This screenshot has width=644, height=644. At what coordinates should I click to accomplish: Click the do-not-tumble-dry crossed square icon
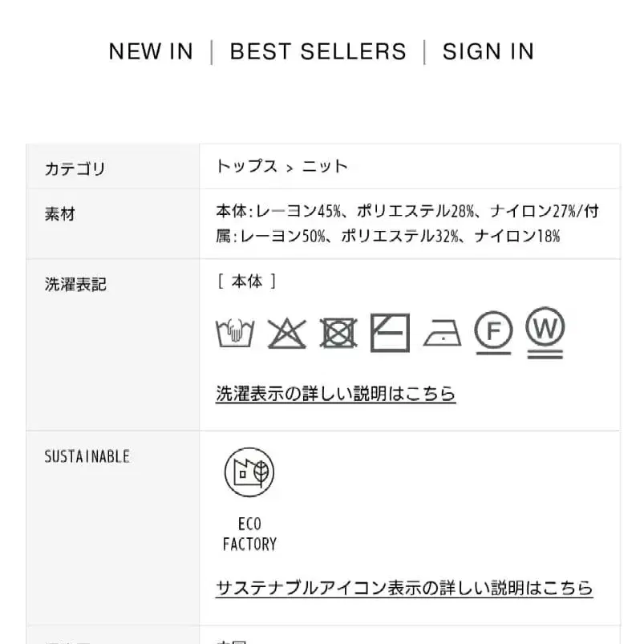pos(338,332)
